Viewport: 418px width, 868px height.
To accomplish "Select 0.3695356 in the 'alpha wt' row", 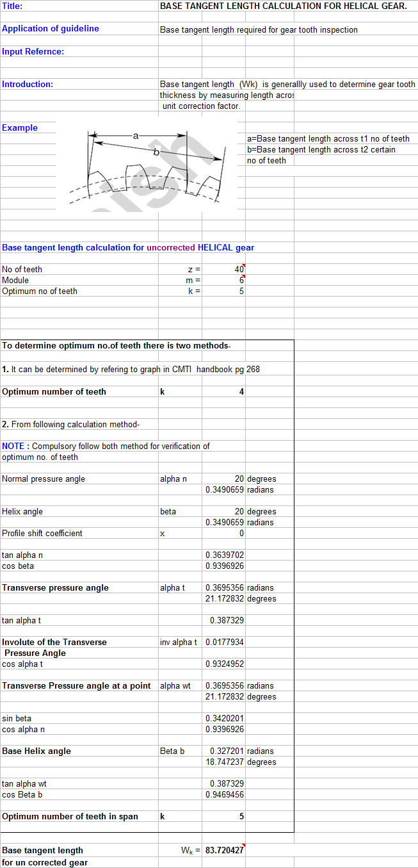I will point(224,685).
